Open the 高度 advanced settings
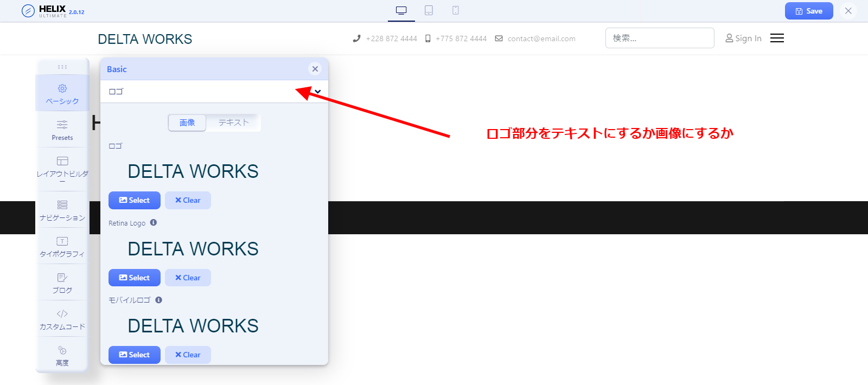 click(62, 356)
